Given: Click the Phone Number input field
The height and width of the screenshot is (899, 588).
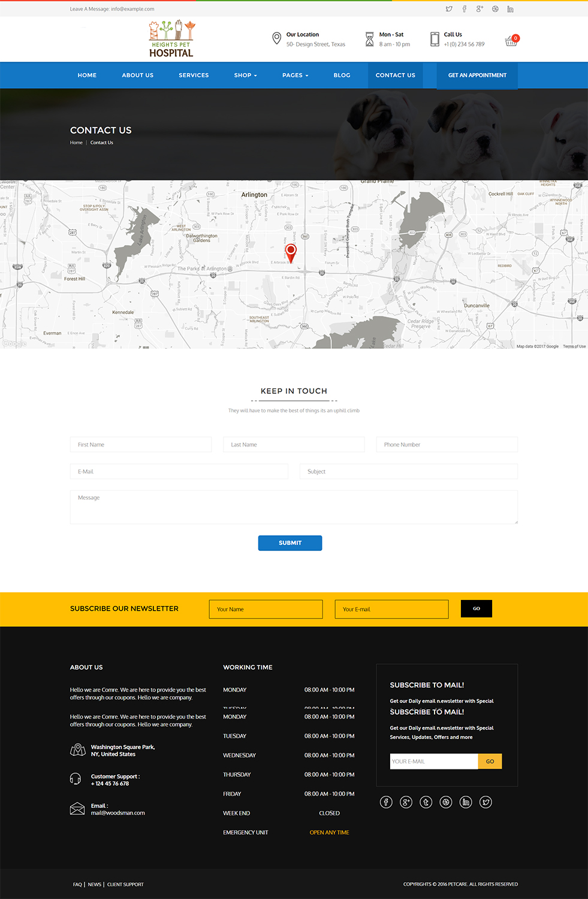Looking at the screenshot, I should coord(446,444).
